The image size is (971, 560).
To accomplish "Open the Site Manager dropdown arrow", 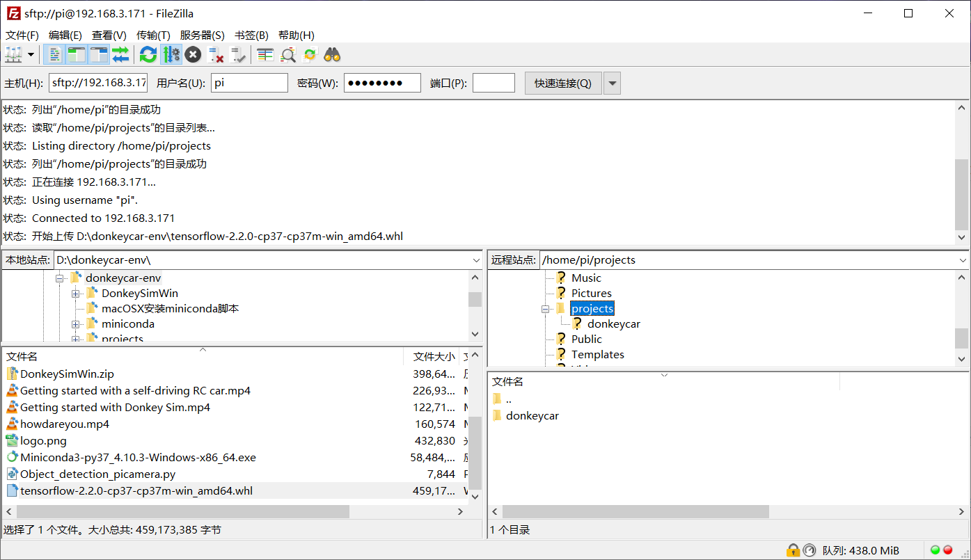I will [x=31, y=54].
